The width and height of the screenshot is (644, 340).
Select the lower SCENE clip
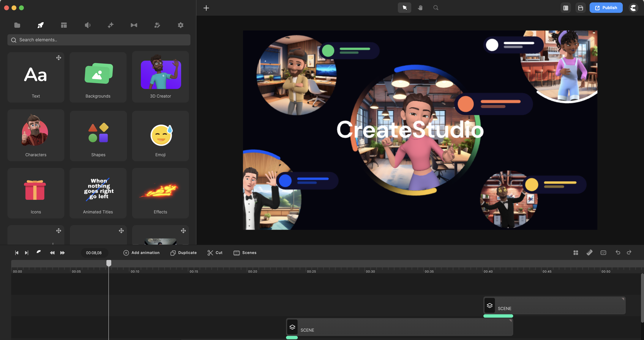[x=400, y=327]
